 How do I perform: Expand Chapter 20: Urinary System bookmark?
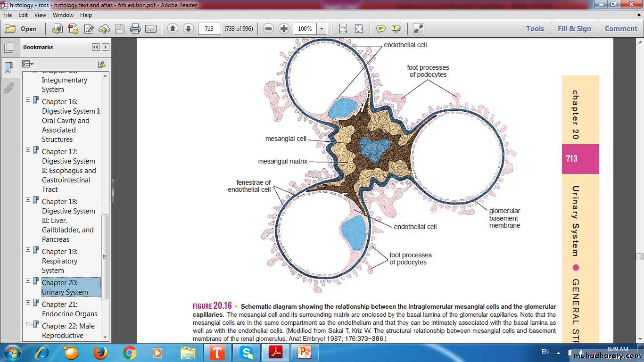(x=28, y=281)
